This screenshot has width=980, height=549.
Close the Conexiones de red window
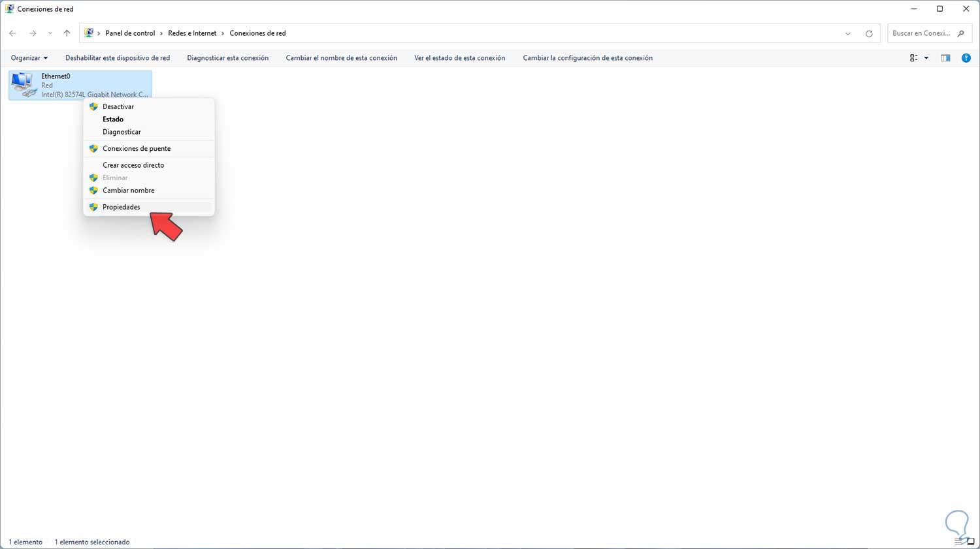coord(966,9)
